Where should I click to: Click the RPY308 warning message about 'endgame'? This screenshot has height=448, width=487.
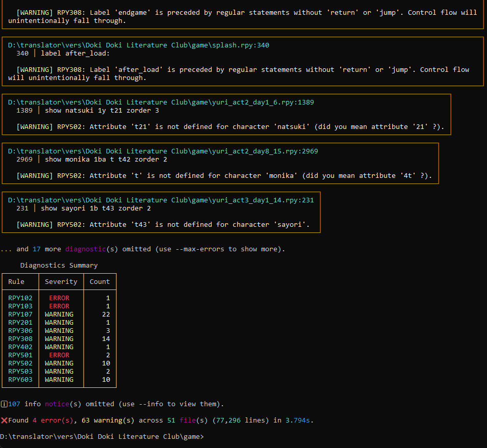coord(243,17)
